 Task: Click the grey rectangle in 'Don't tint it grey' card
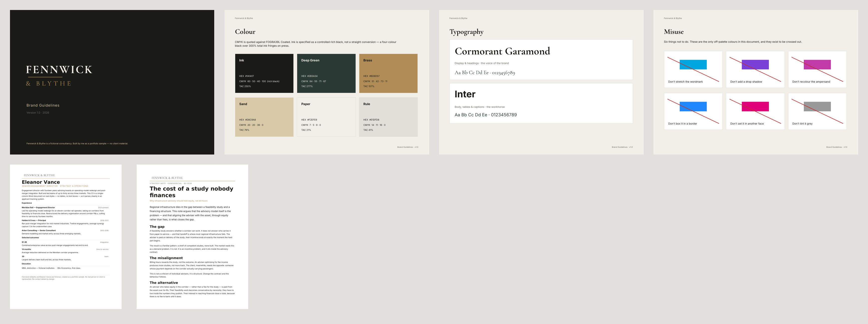coord(817,106)
